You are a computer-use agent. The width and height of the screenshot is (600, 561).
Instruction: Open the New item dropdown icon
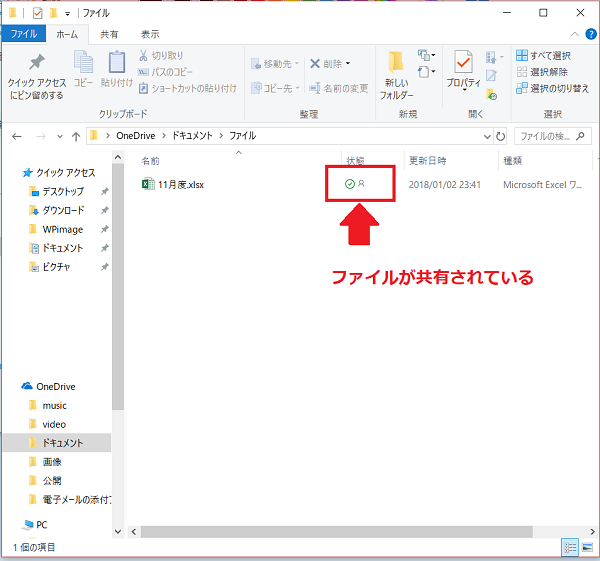tap(426, 55)
